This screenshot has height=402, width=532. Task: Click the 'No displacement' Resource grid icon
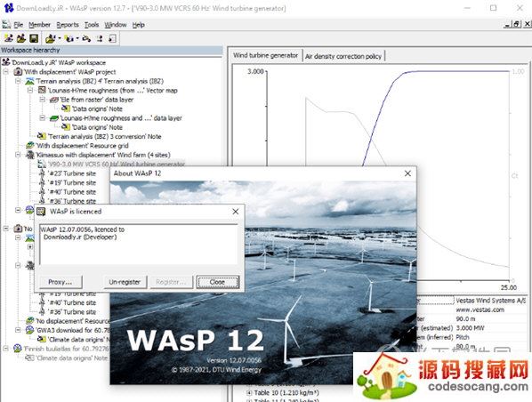pyautogui.click(x=30, y=320)
